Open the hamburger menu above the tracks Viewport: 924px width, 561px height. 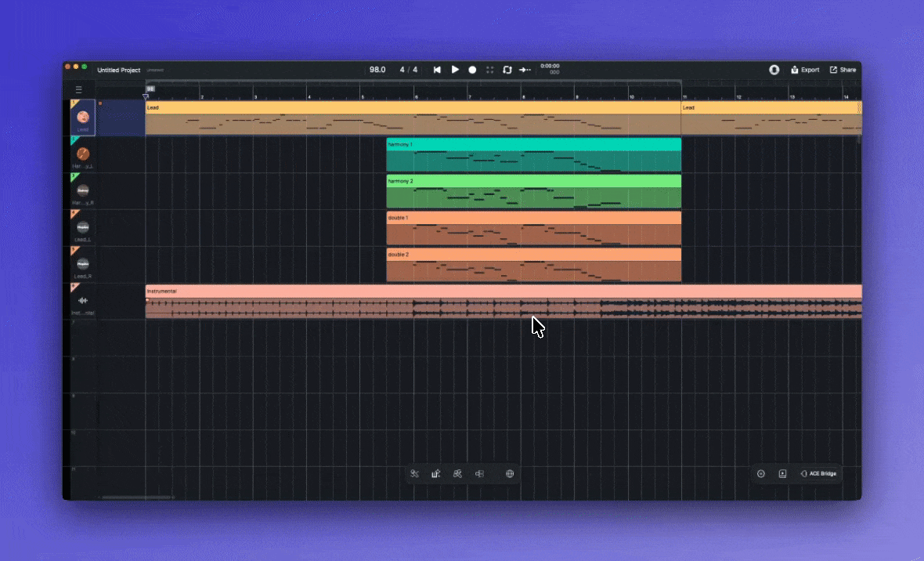[78, 90]
